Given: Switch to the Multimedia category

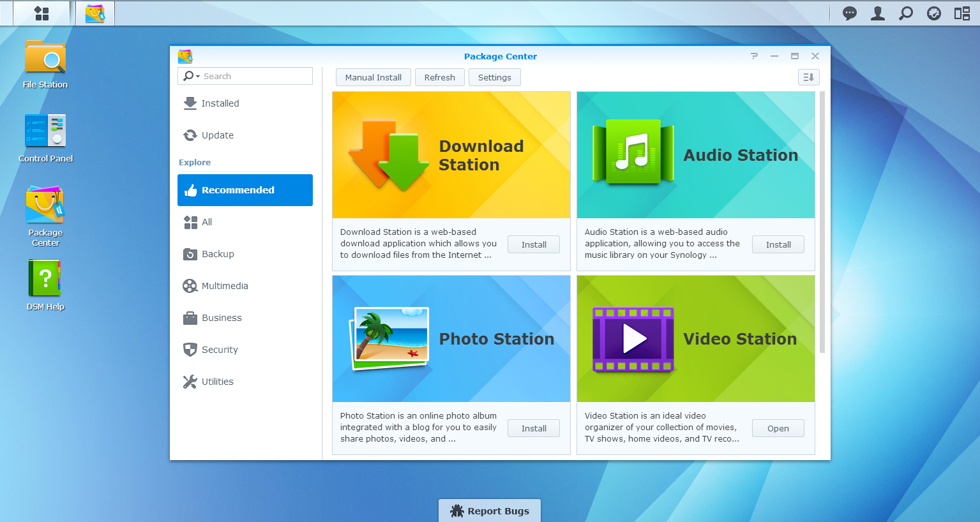Looking at the screenshot, I should [x=225, y=286].
